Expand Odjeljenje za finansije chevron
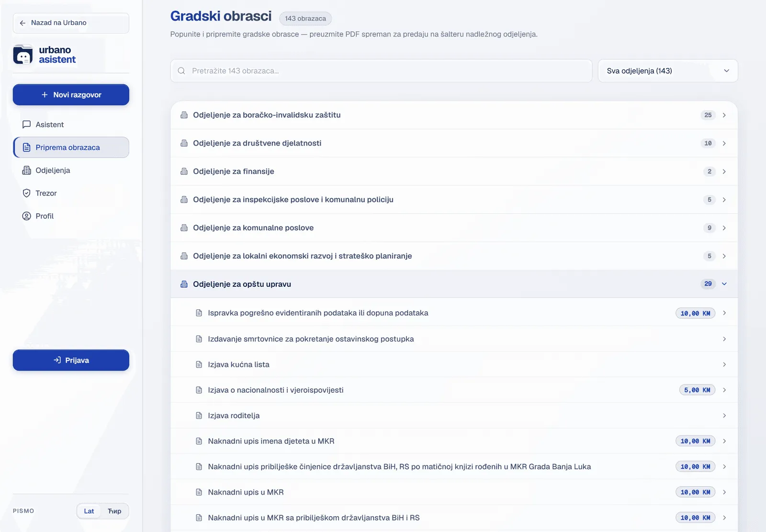Screen dimensions: 766x532 click(x=724, y=171)
